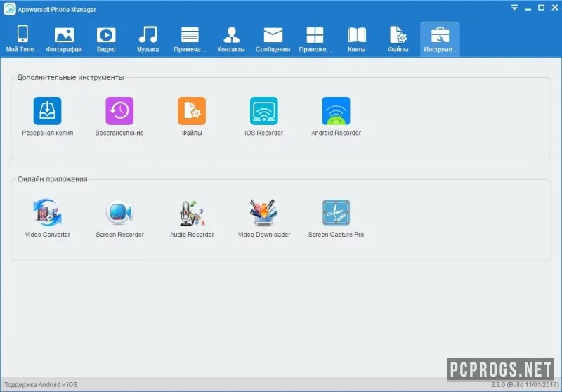Open the Книги books tab

click(x=357, y=39)
